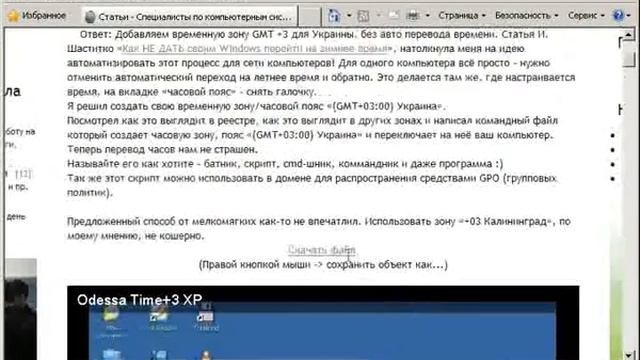Open the Избранное favorites star button
The height and width of the screenshot is (360, 640).
(37, 16)
